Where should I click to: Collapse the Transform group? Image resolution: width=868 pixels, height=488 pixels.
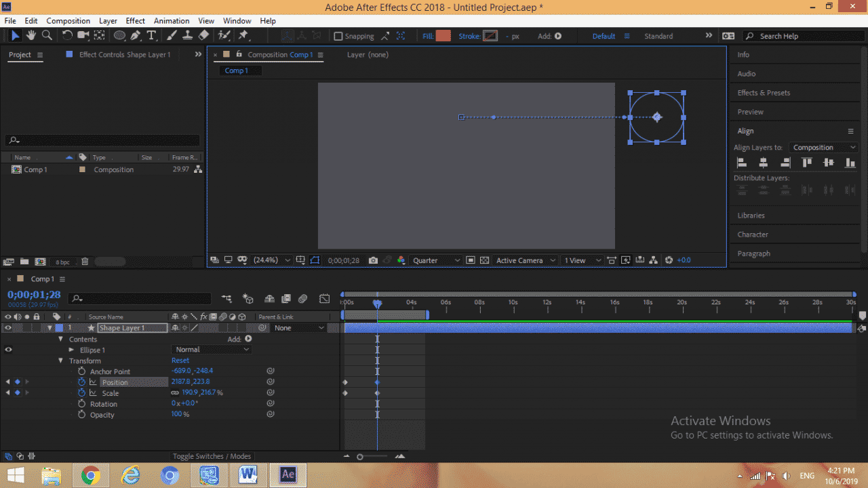coord(60,360)
